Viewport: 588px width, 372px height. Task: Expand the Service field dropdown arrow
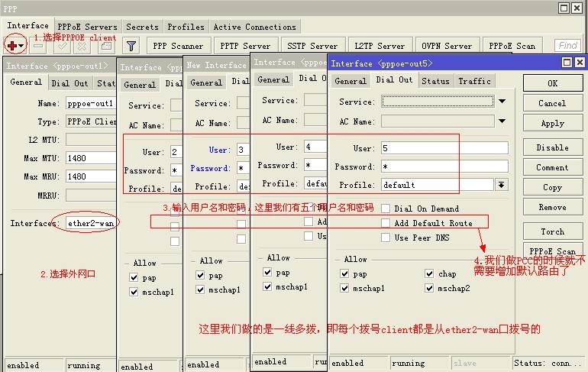coord(502,102)
